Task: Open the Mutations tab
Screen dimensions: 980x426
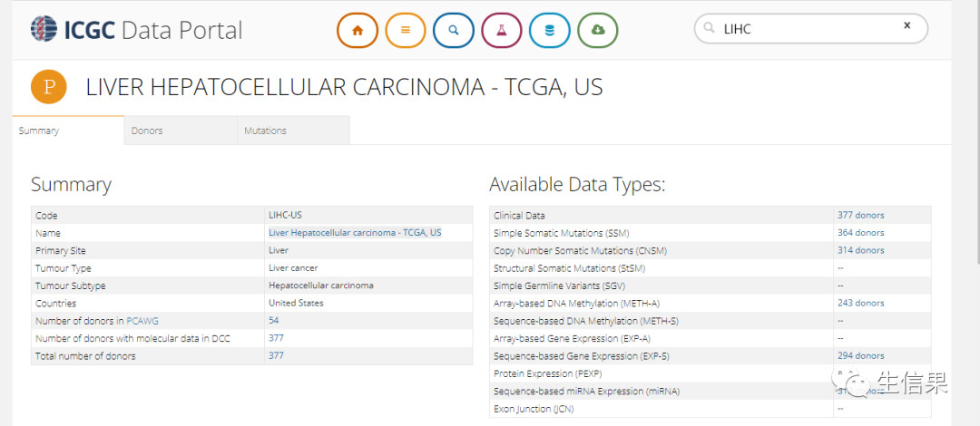Action: (265, 131)
